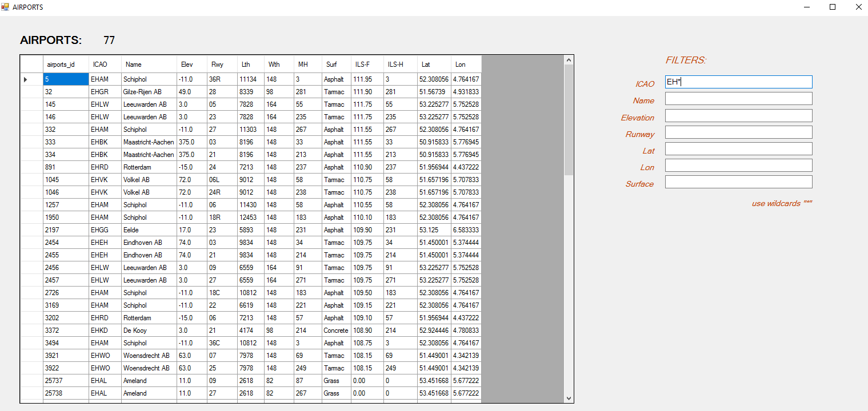Click scroll-up arrow of the grid scrollbar
The width and height of the screenshot is (868, 411).
569,60
